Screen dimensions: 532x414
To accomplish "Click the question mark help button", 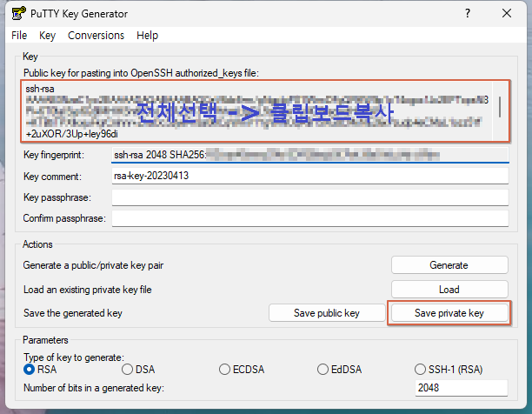I will coord(468,13).
